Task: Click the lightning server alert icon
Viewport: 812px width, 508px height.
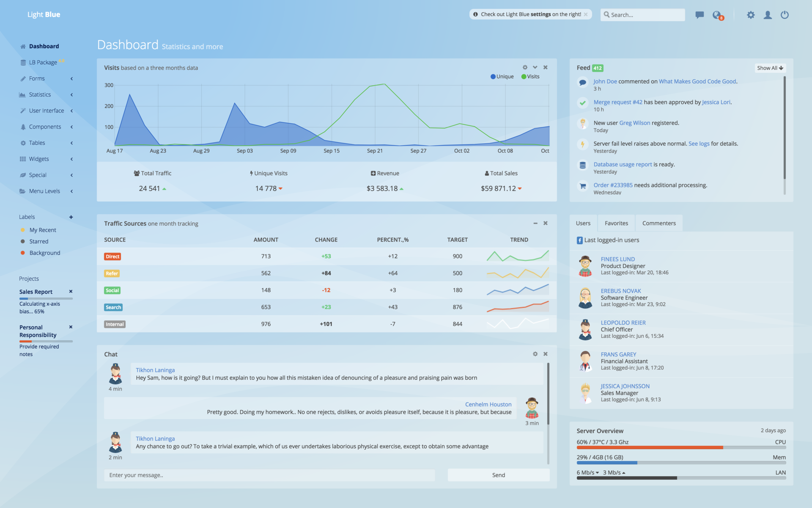Action: 583,144
